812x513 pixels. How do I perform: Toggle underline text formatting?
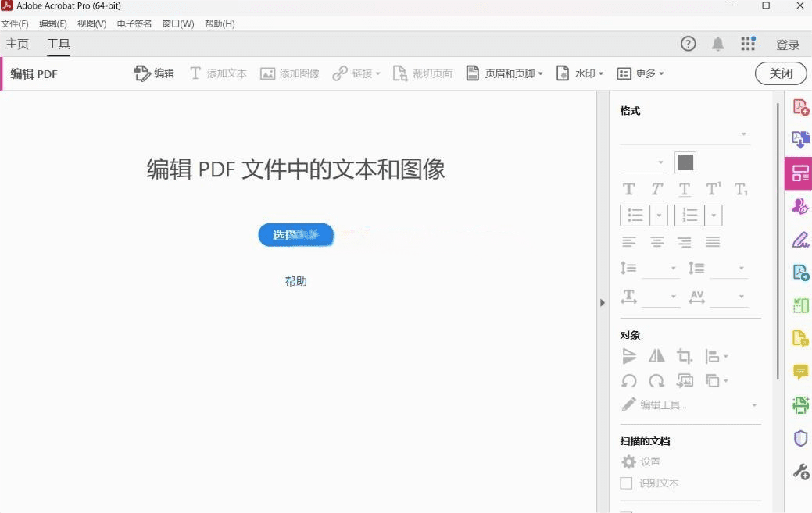tap(685, 189)
